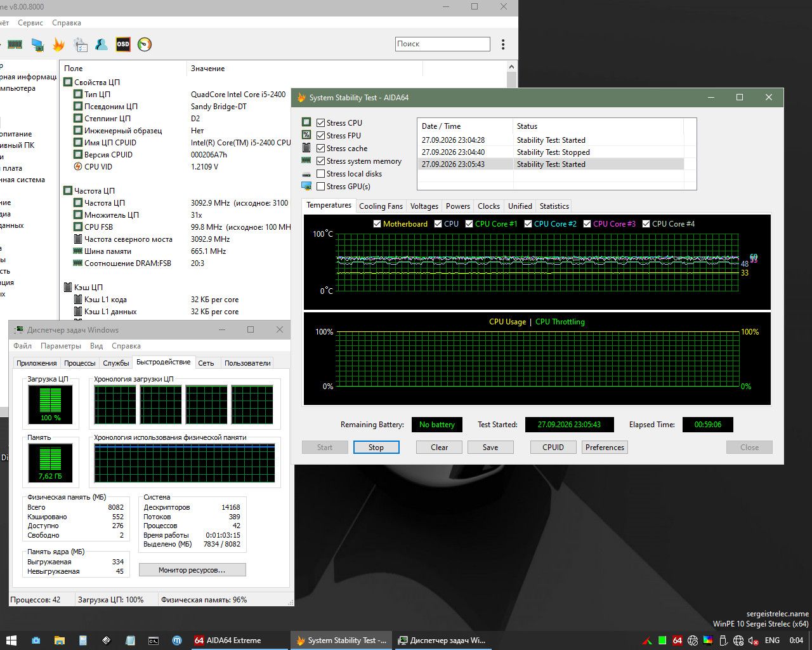Open the file explorer folder on taskbar
Screen dimensions: 812x650
pos(59,640)
